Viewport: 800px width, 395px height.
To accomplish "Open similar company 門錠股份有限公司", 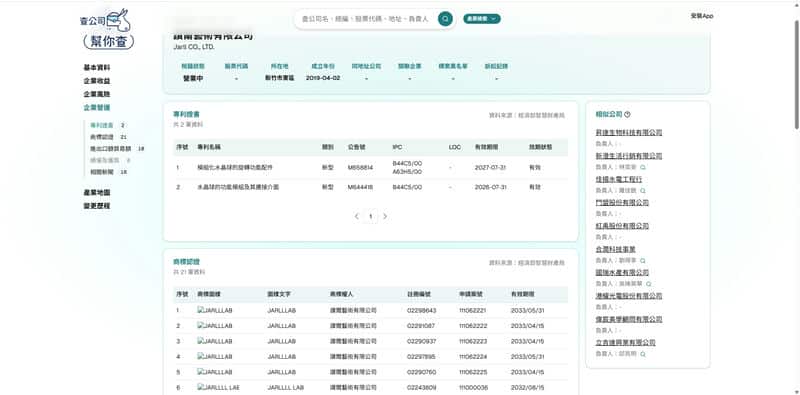I will pos(622,203).
